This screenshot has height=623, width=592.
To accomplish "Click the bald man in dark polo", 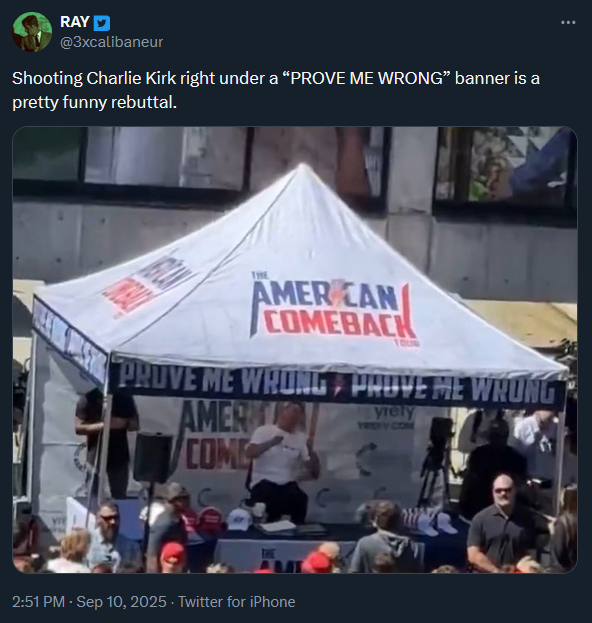I will click(x=504, y=522).
